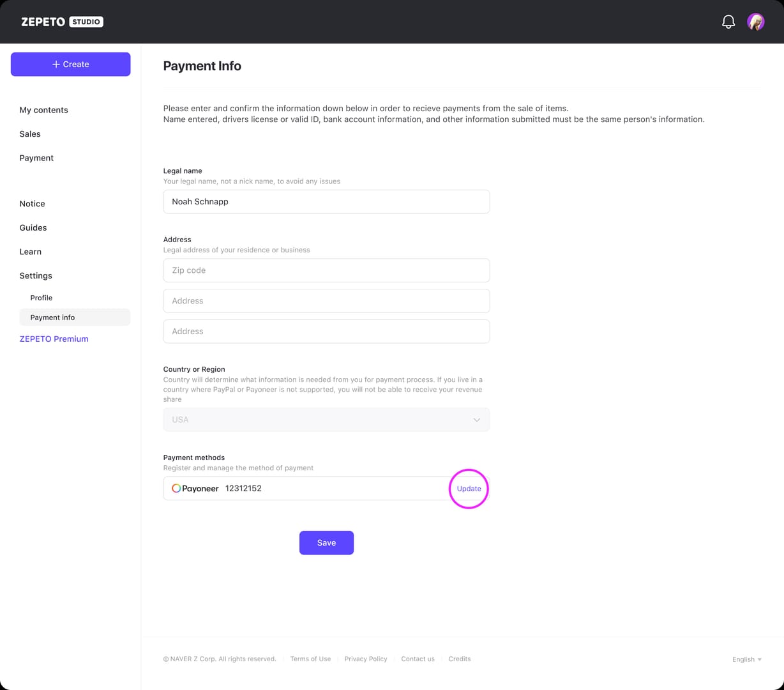The image size is (784, 690).
Task: Select Payment info sidebar item
Action: [x=52, y=318]
